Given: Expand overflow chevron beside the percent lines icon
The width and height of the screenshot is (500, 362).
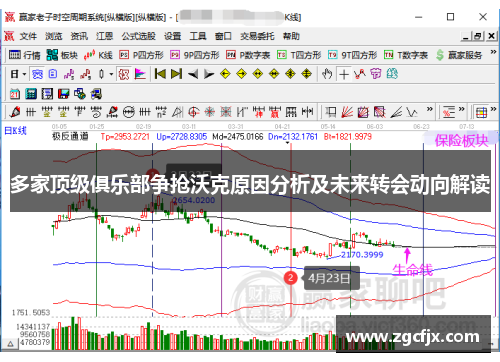Looking at the screenshot, I should pos(461,109).
